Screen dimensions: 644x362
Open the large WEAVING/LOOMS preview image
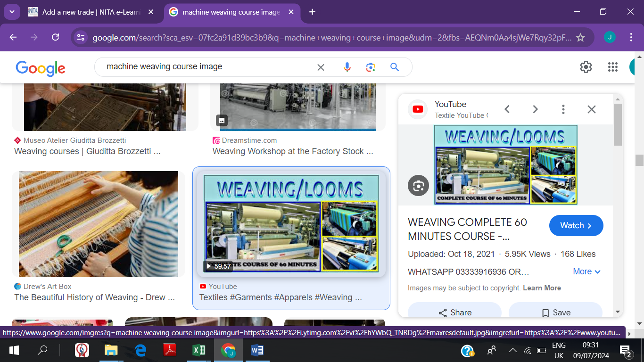coord(505,165)
